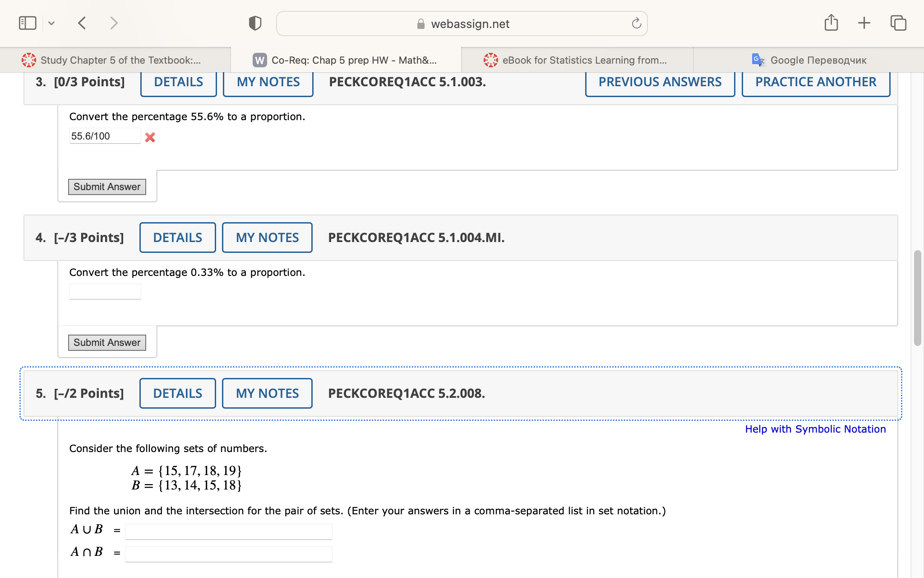Image resolution: width=924 pixels, height=578 pixels.
Task: Open a new tab with plus icon
Action: point(864,23)
